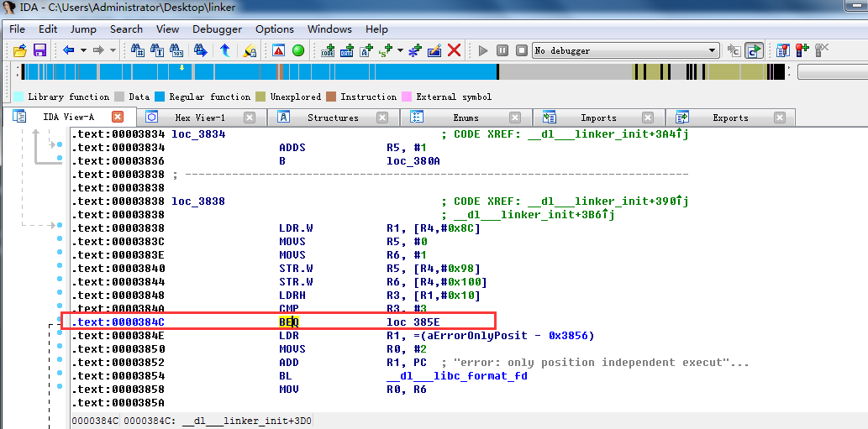
Task: Click the convert to CODE icon
Action: coord(328,51)
